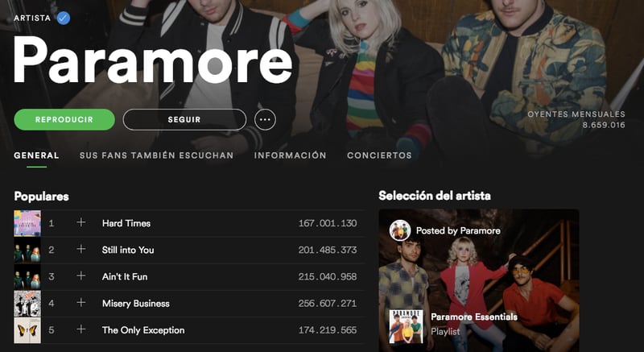Click Paramore's round avatar in Posted by
644x352 pixels.
coord(399,230)
